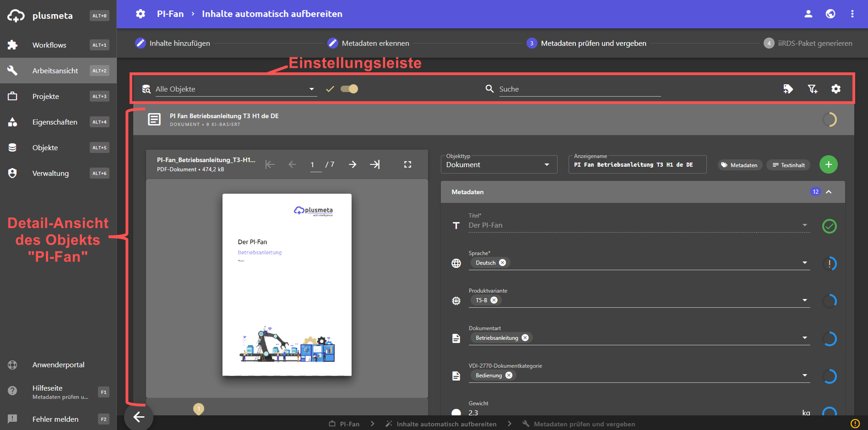Open Objekte in the sidebar
The image size is (868, 430).
[58, 147]
